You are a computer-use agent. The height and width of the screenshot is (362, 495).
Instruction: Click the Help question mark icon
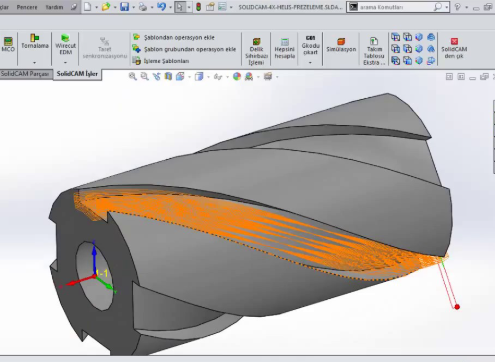pos(458,7)
